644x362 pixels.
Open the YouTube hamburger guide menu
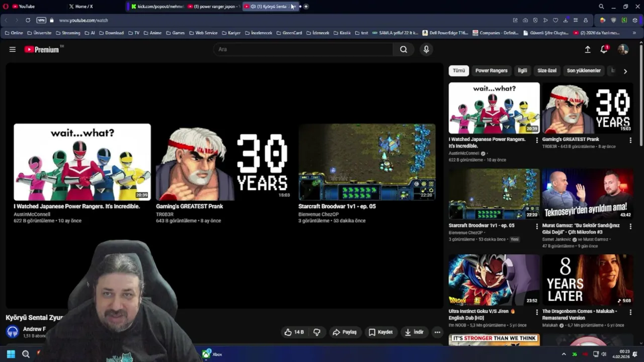13,49
